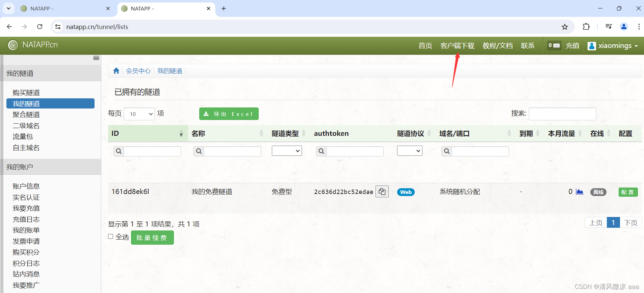Click the 域名/端口 filter search icon
Image resolution: width=644 pixels, height=293 pixels.
(447, 151)
